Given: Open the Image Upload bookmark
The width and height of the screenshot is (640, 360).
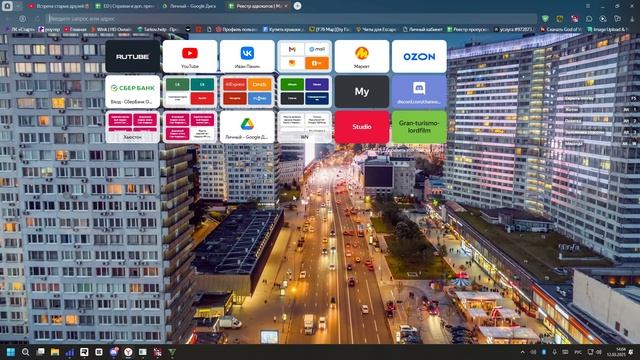Looking at the screenshot, I should pyautogui.click(x=607, y=29).
